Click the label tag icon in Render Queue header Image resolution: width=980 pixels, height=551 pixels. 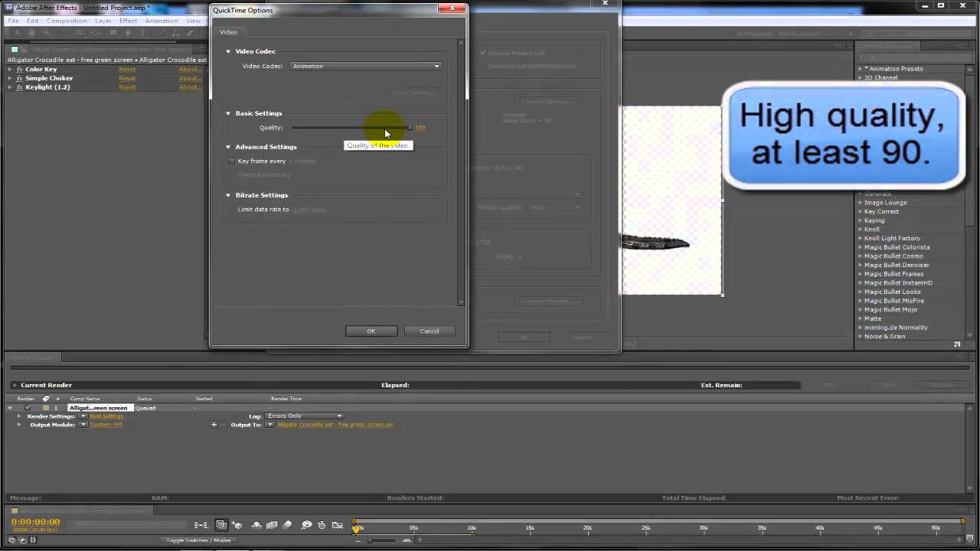point(46,399)
